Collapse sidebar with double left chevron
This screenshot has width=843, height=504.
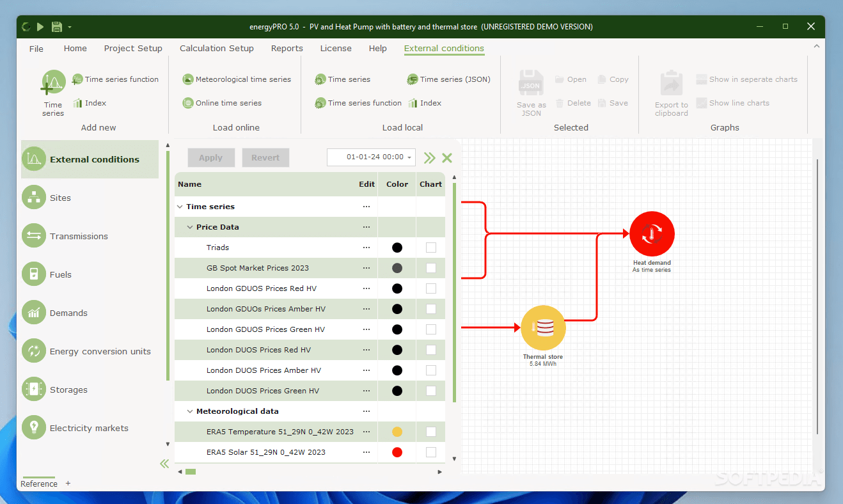(x=164, y=464)
